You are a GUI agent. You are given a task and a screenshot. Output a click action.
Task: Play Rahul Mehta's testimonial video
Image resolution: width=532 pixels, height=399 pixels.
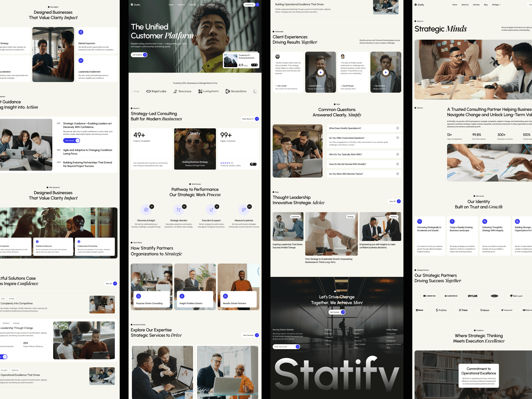pos(386,72)
